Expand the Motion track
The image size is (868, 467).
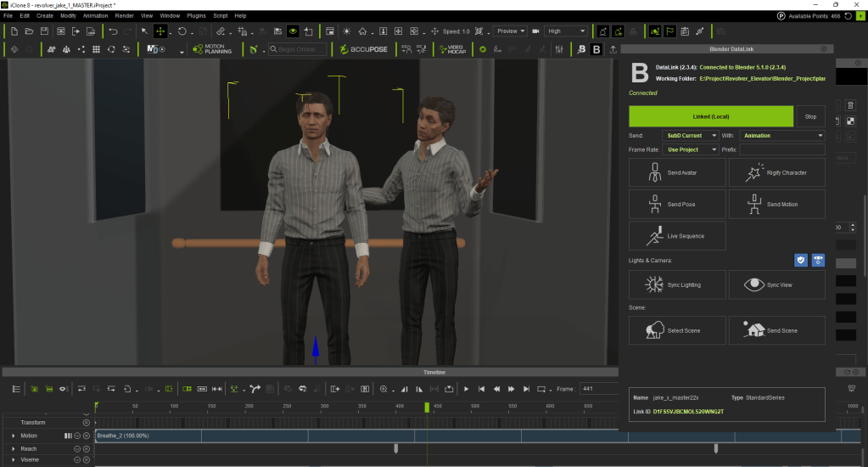[14, 436]
